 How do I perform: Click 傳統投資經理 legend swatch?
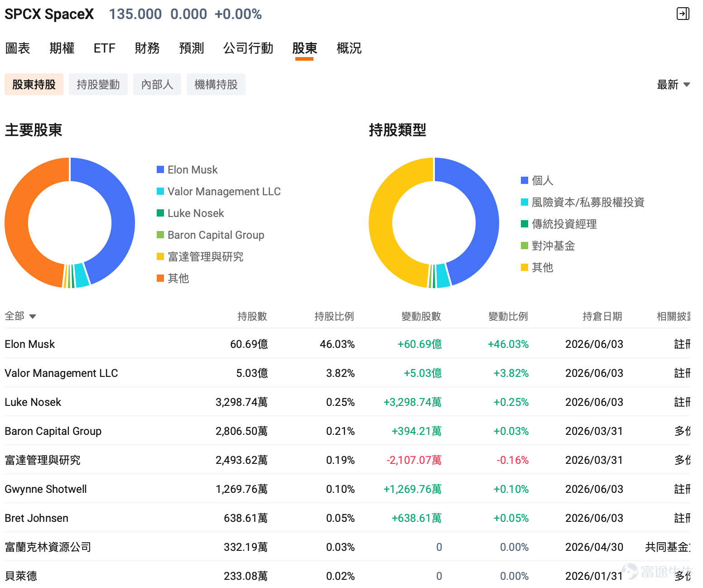click(x=525, y=224)
